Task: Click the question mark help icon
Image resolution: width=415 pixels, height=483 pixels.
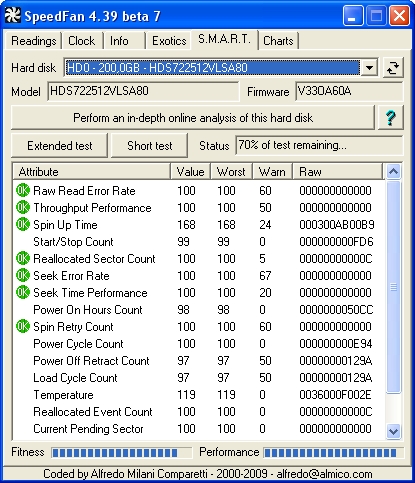Action: [390, 118]
